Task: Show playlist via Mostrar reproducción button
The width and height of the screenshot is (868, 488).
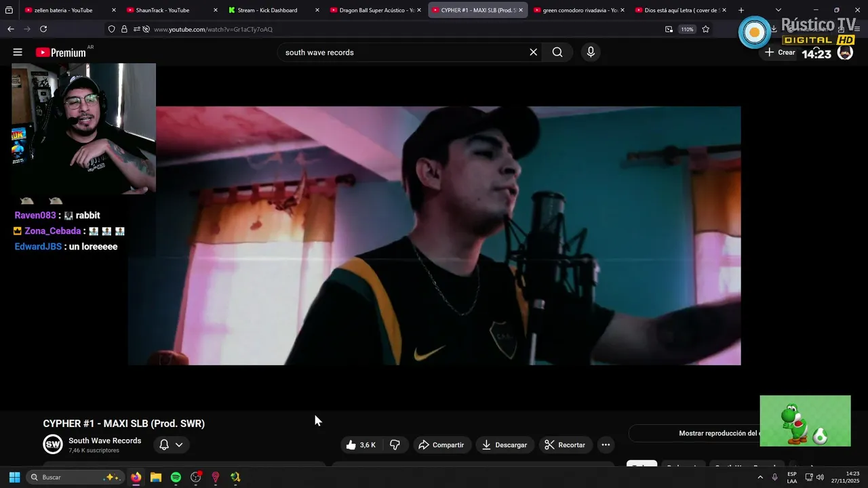Action: 719,433
